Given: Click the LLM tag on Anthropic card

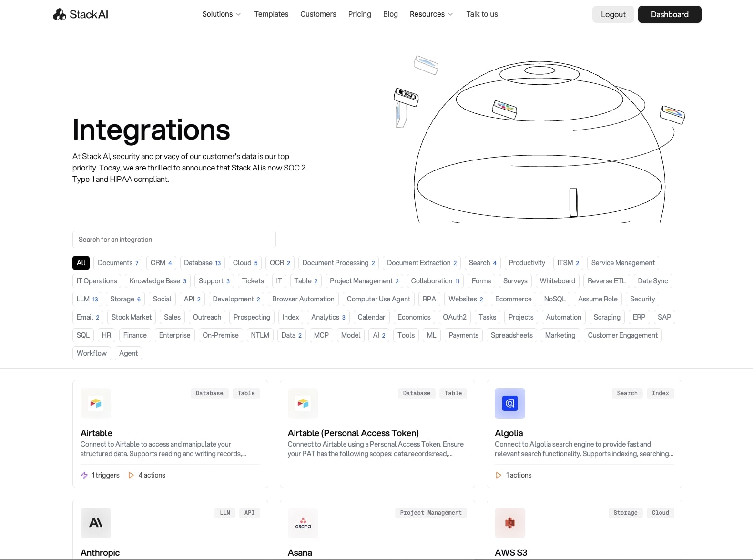Looking at the screenshot, I should click(x=225, y=513).
